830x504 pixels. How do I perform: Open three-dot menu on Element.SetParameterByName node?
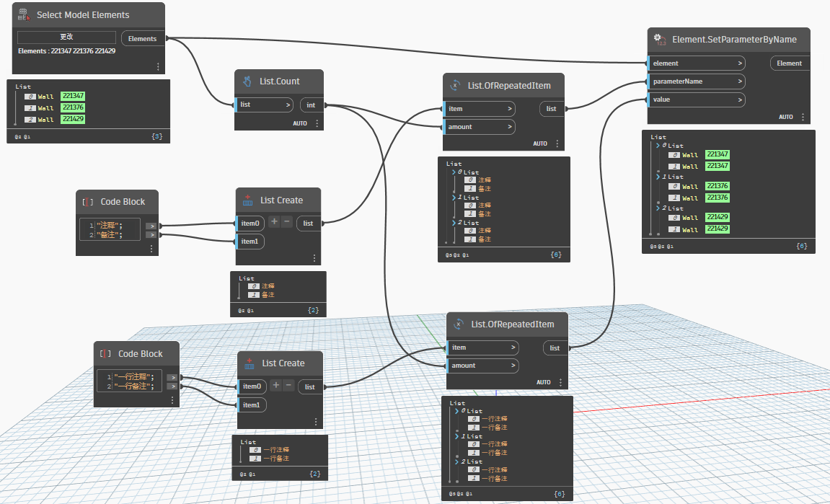(803, 117)
